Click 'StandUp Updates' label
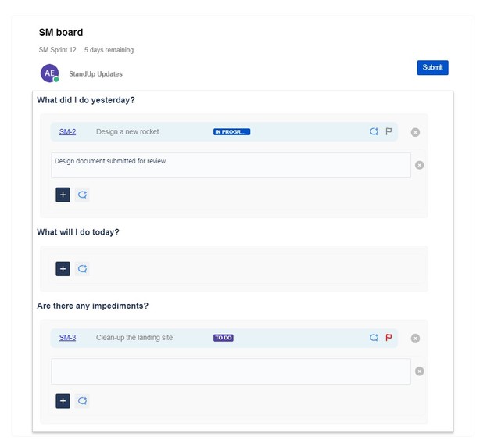 coord(96,74)
